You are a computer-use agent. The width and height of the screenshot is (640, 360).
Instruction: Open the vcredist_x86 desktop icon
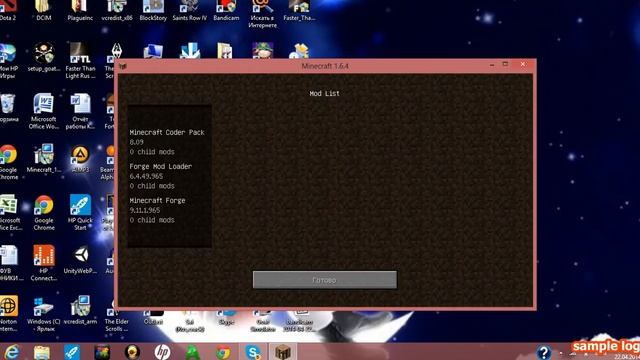pos(117,11)
